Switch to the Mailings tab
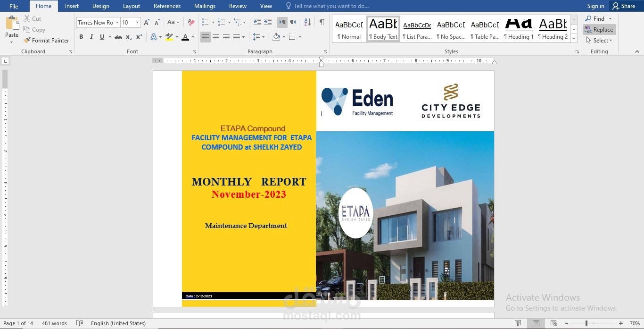This screenshot has height=329, width=644. (205, 6)
